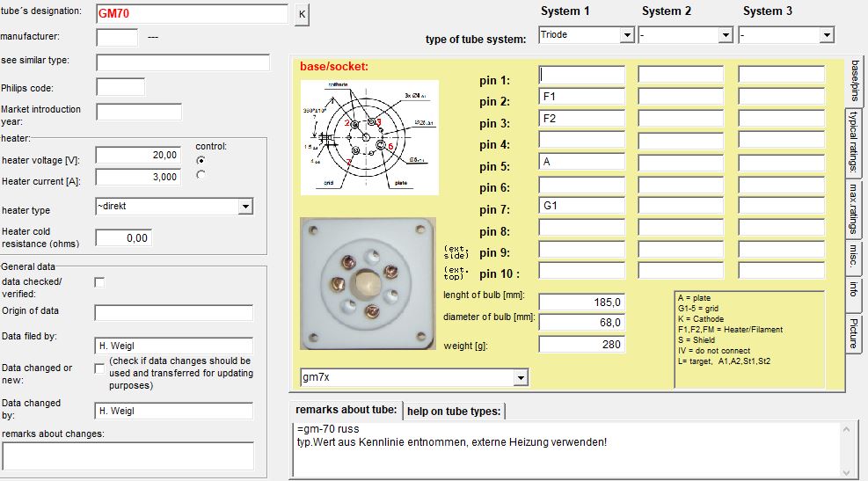Click the System 1 pin 5 field A

582,162
